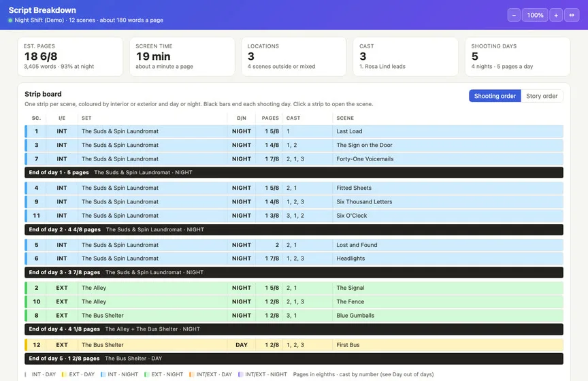This screenshot has height=381, width=588.
Task: Click the End of day 3 bar
Action: [294, 272]
